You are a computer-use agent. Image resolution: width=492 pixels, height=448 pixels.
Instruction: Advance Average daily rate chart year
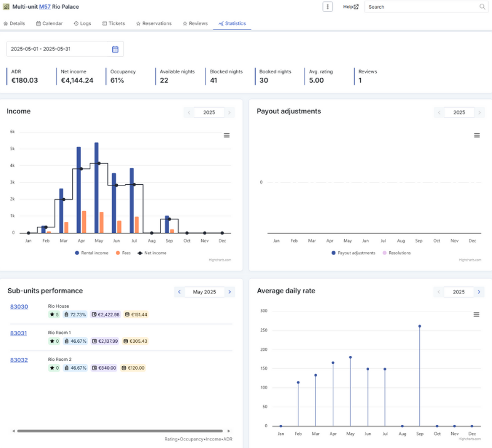coord(479,292)
